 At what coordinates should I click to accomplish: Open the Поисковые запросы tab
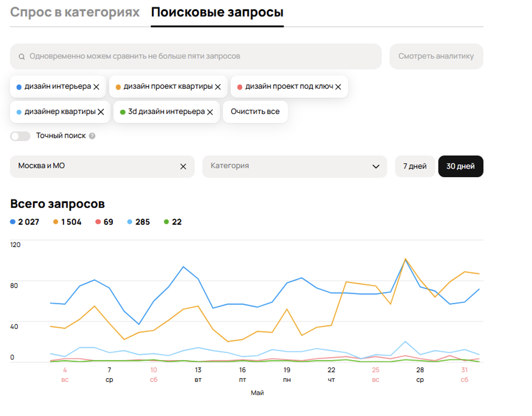[x=217, y=12]
